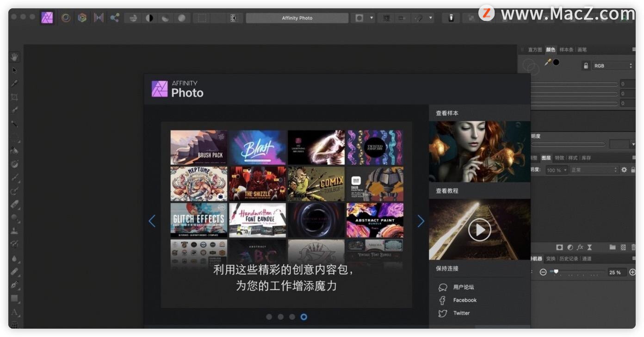This screenshot has width=644, height=337.
Task: Open the Export persona share icon
Action: 114,18
